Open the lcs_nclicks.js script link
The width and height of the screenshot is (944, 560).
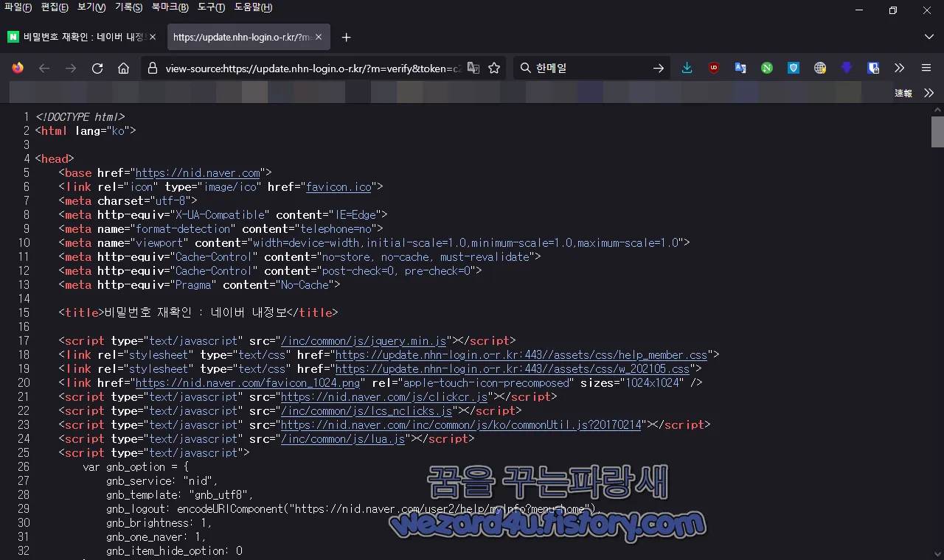[x=367, y=411]
